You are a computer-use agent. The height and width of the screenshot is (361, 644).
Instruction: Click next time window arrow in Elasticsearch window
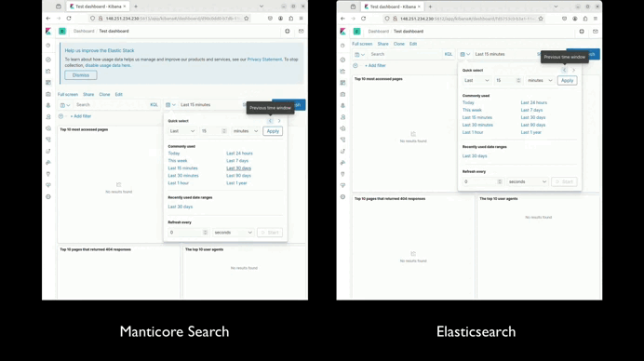click(x=574, y=70)
